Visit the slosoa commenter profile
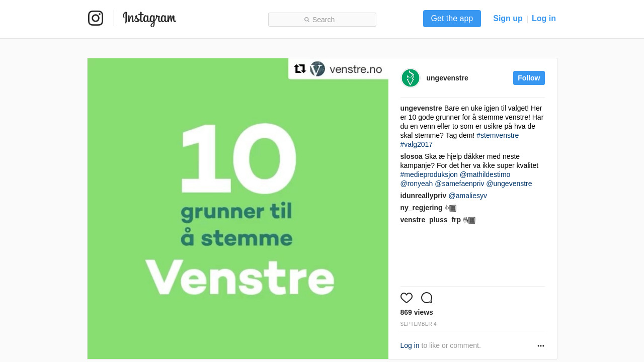 (x=412, y=156)
